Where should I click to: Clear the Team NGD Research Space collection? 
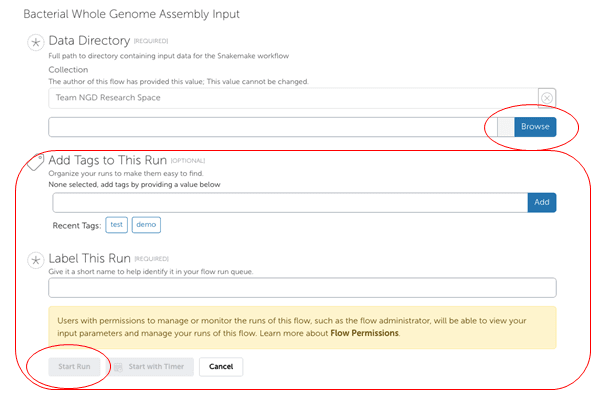click(547, 98)
